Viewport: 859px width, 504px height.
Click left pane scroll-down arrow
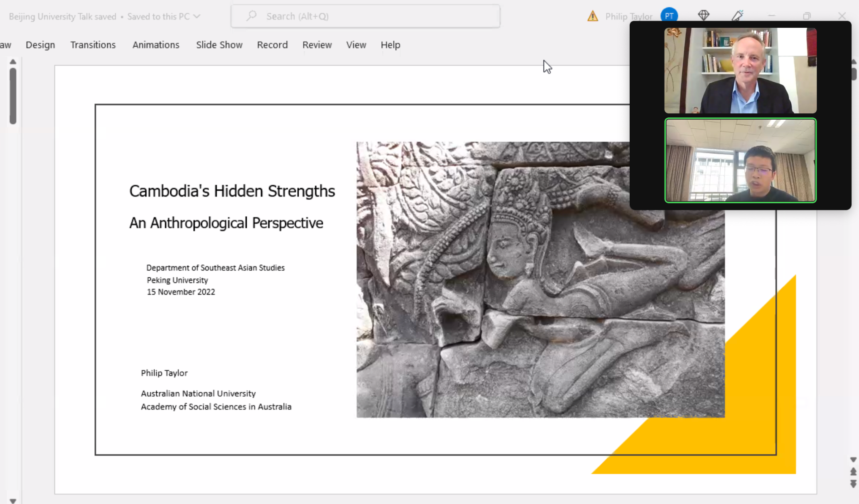pyautogui.click(x=13, y=501)
